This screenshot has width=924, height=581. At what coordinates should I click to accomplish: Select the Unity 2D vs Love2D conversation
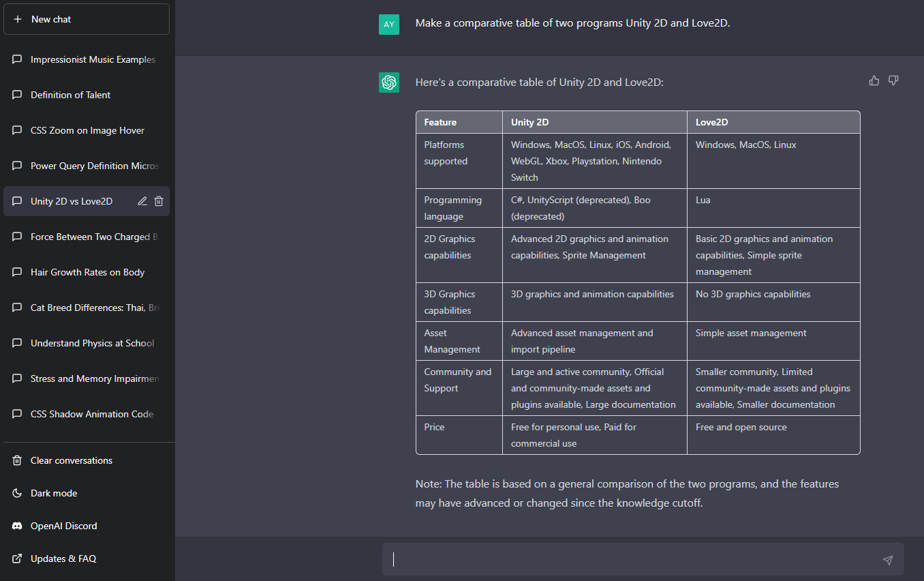(87, 201)
